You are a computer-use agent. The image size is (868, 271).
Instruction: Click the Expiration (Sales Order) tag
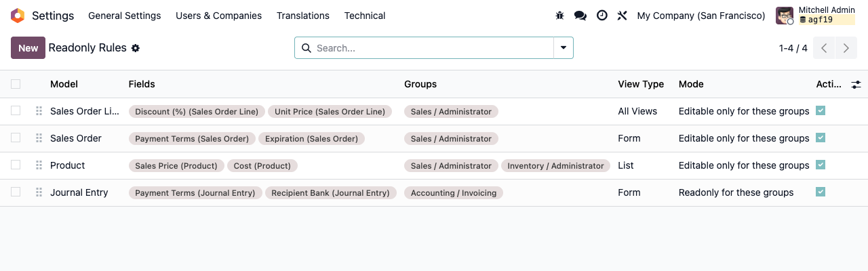pyautogui.click(x=311, y=139)
